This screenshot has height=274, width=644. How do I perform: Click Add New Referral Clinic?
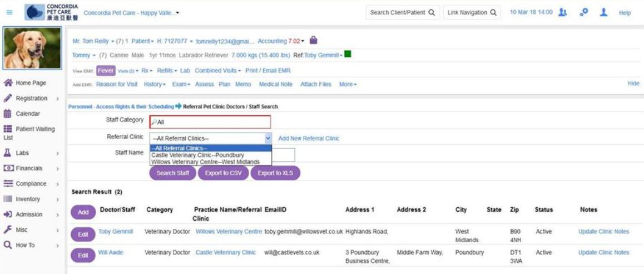pos(309,139)
